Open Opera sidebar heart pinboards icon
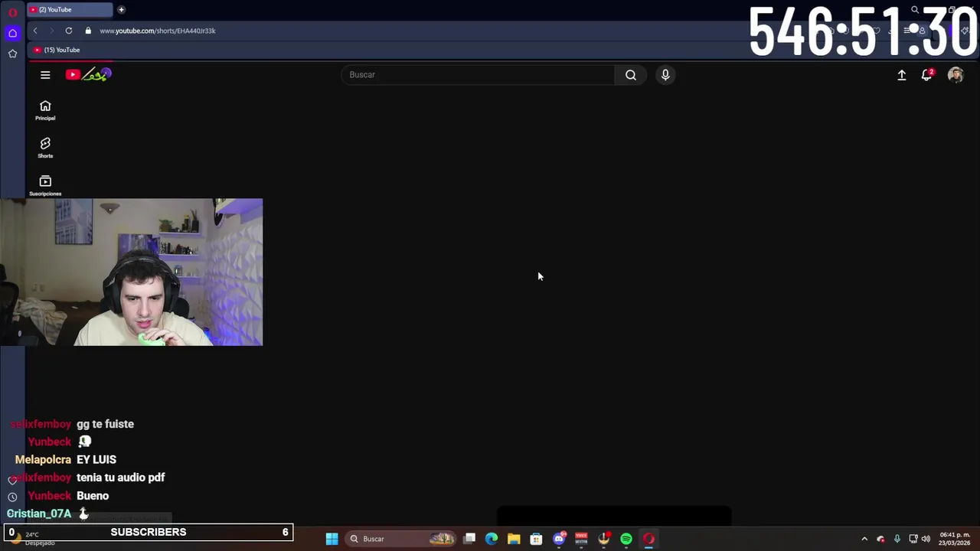The height and width of the screenshot is (551, 980). (x=12, y=481)
